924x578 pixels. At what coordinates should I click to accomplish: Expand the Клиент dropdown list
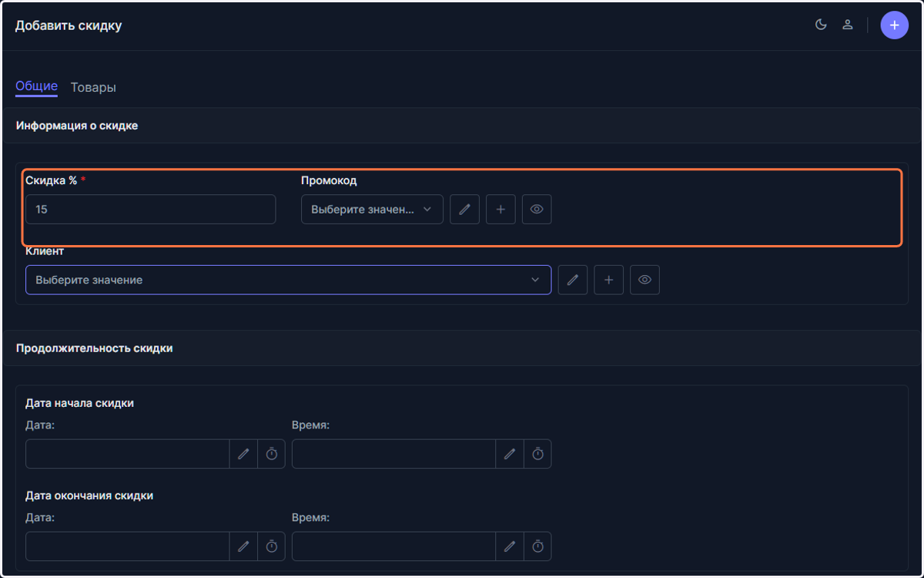click(288, 280)
